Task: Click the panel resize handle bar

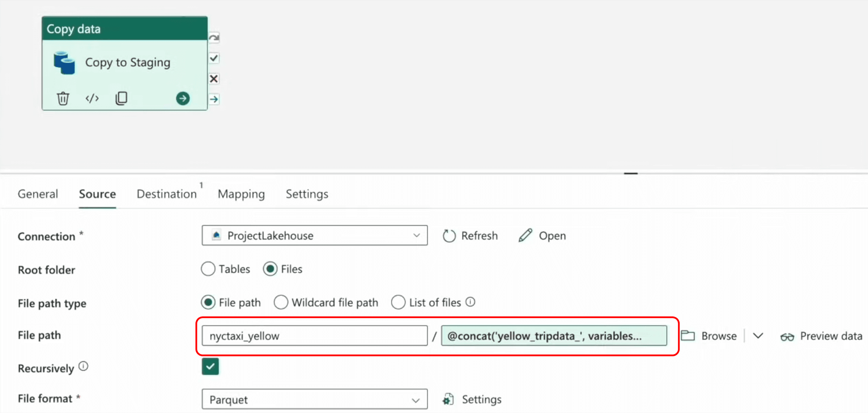Action: click(x=631, y=173)
